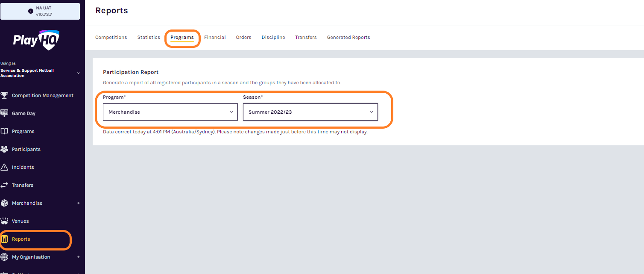Viewport: 644px width, 274px height.
Task: Open Competition Management in sidebar
Action: coord(42,95)
